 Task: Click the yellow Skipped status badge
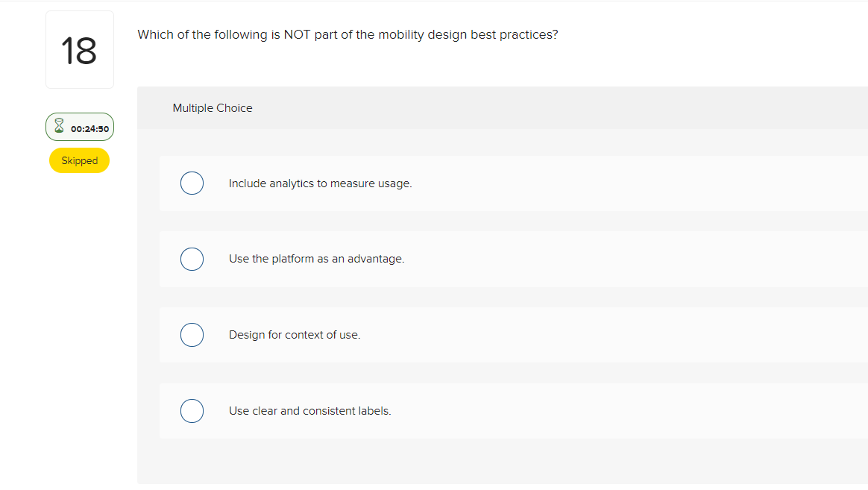pyautogui.click(x=79, y=160)
